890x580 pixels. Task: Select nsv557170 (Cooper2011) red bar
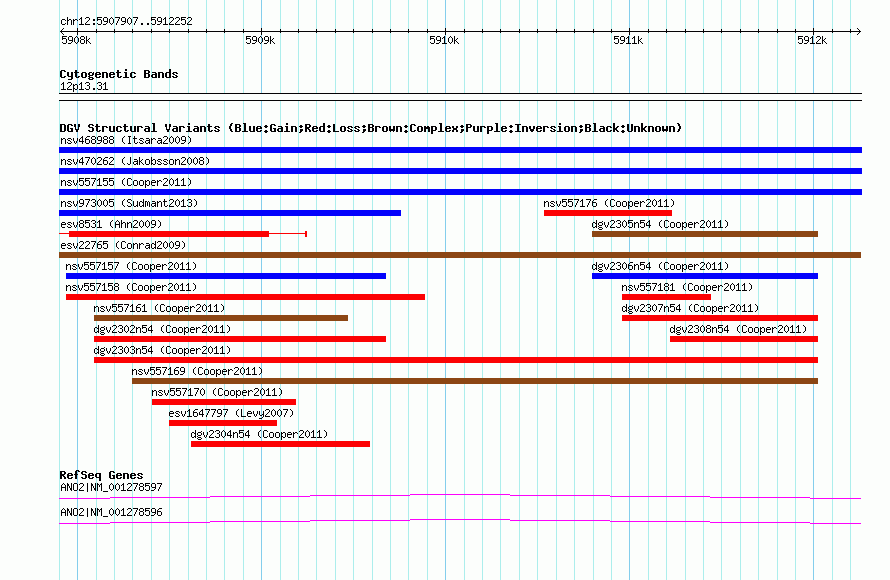(224, 402)
